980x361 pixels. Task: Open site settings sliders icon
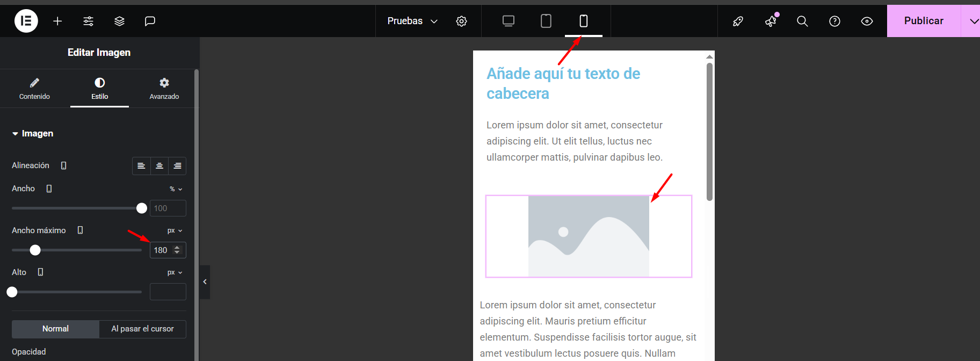(x=89, y=21)
